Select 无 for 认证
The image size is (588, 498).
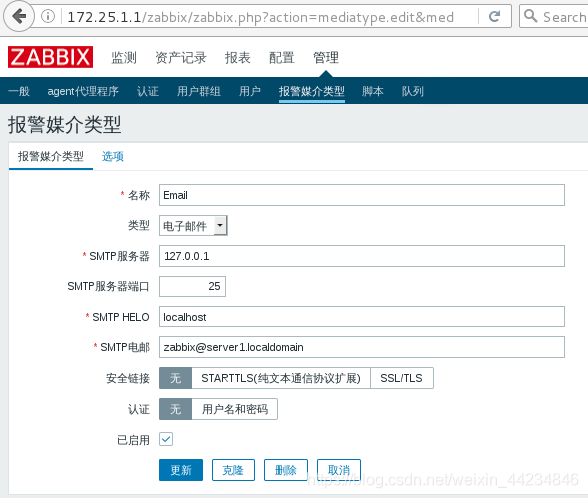tap(176, 409)
